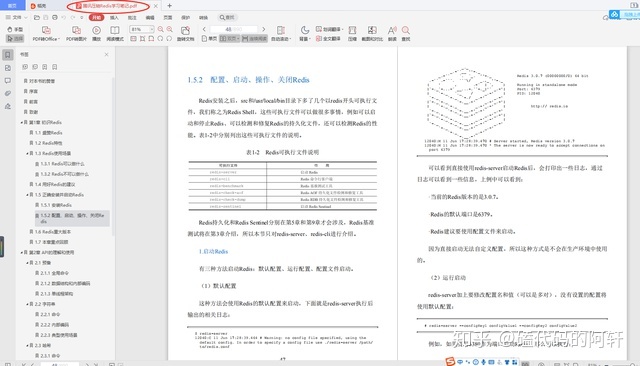Open the Protect ribbon tab

[x=186, y=18]
